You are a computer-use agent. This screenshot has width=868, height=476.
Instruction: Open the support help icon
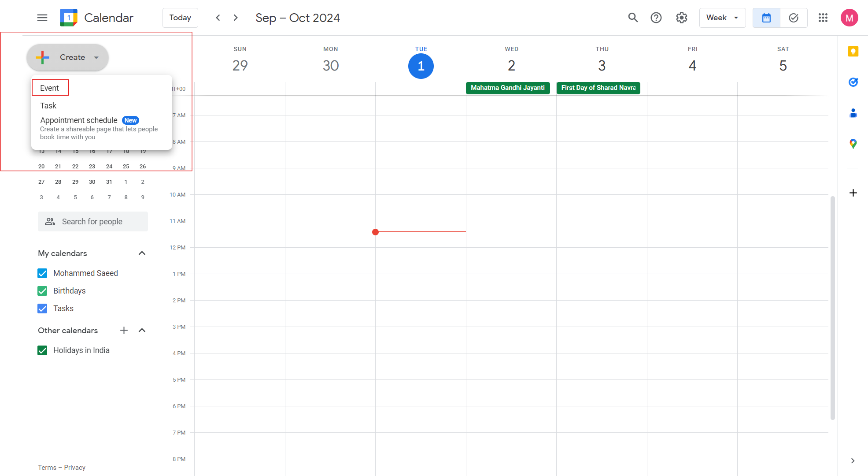click(x=656, y=18)
